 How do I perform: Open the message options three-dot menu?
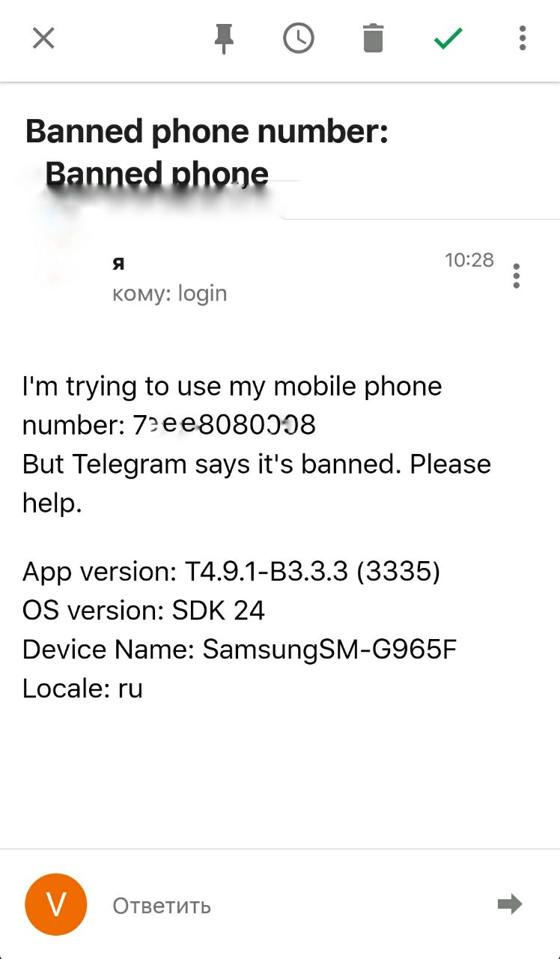(516, 276)
